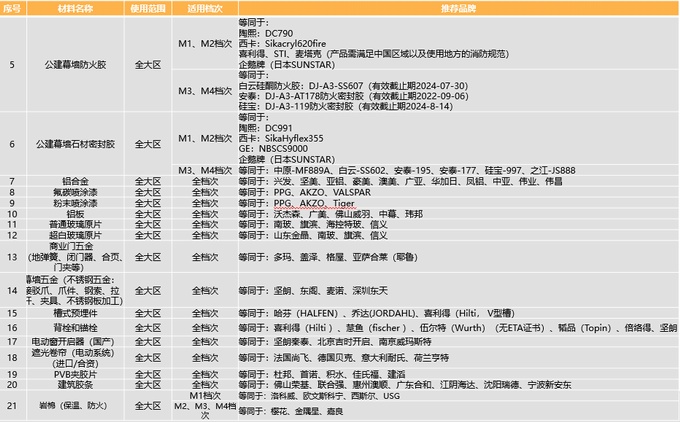Screen dimensions: 680x422
Task: Click the 序号 column header
Action: click(12, 8)
